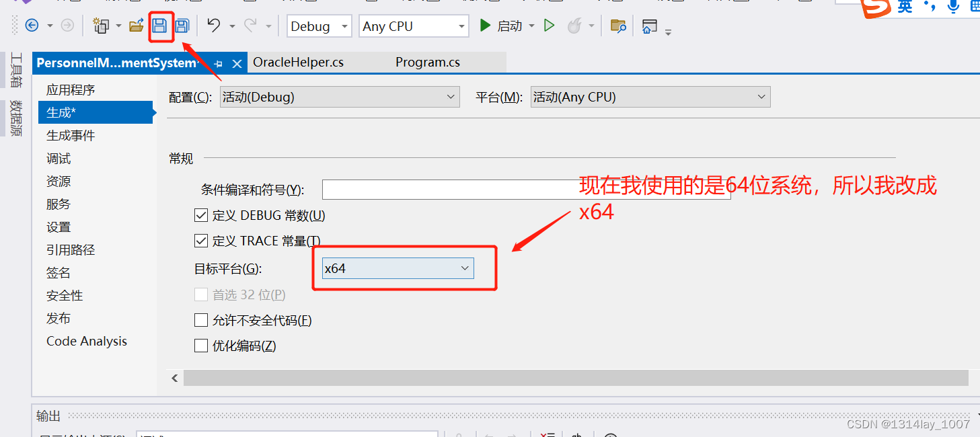Open a file with the Open File icon
980x437 pixels.
pos(136,25)
